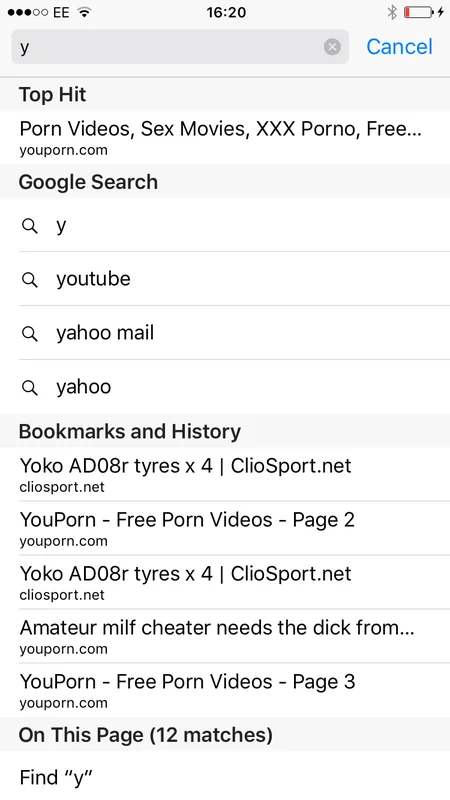450x800 pixels.
Task: Tap the search icon next to yahoo mail
Action: [30, 334]
